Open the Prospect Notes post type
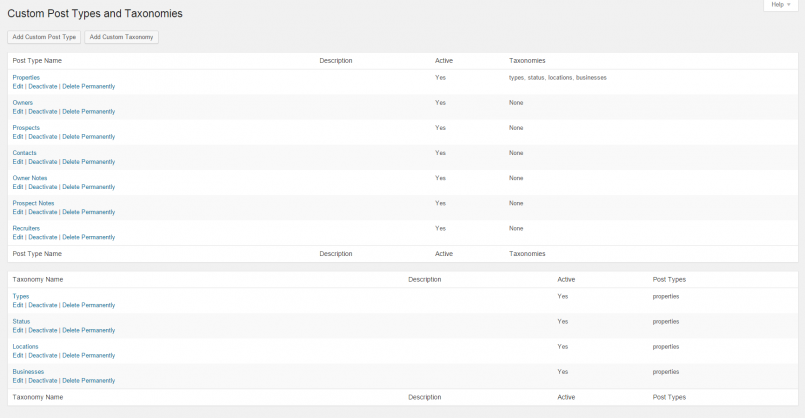 (x=33, y=203)
